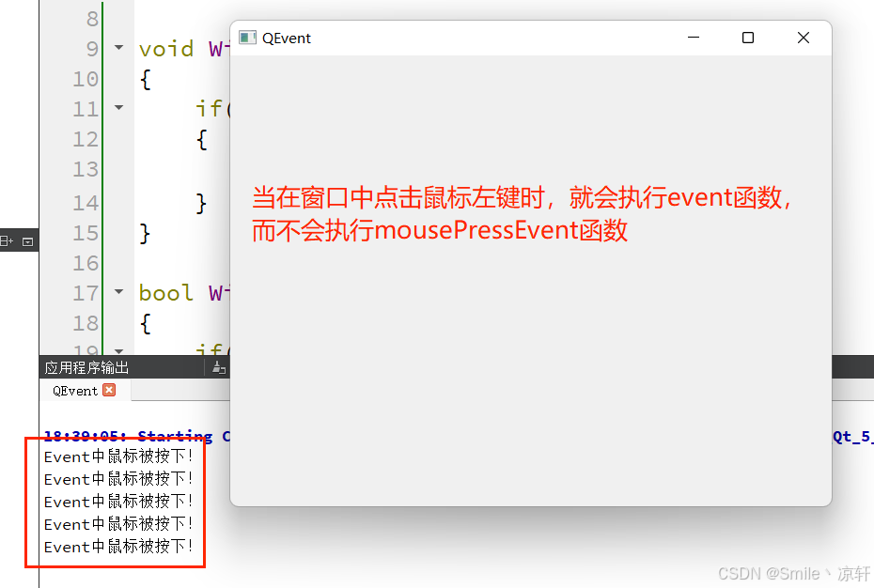Maximize the QEvent window

click(x=748, y=38)
